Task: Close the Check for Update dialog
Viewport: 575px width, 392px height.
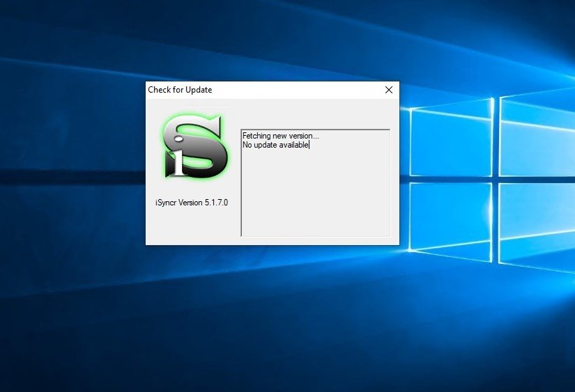Action: [389, 90]
